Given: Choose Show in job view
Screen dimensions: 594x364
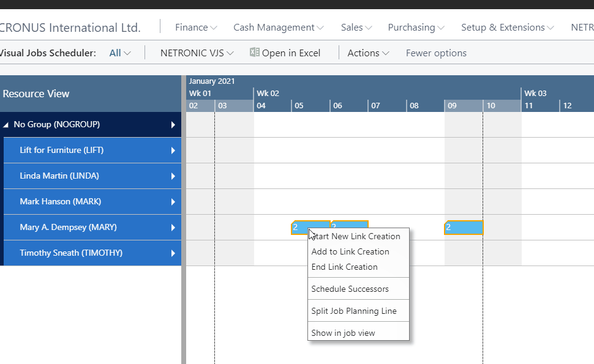Looking at the screenshot, I should pyautogui.click(x=344, y=332).
